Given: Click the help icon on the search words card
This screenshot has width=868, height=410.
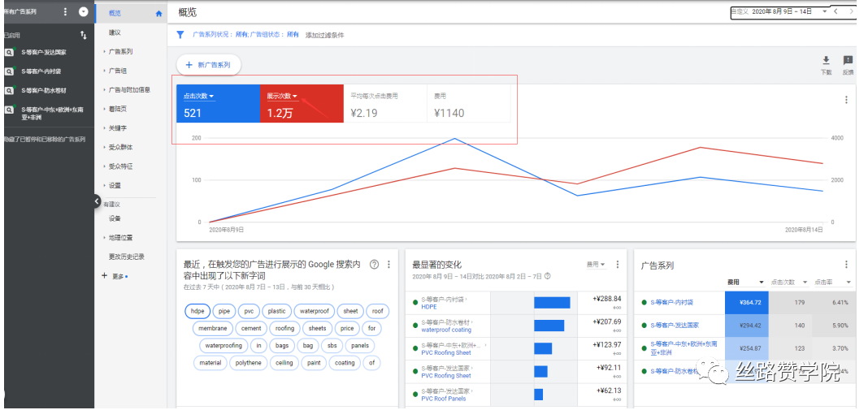Looking at the screenshot, I should pyautogui.click(x=374, y=265).
